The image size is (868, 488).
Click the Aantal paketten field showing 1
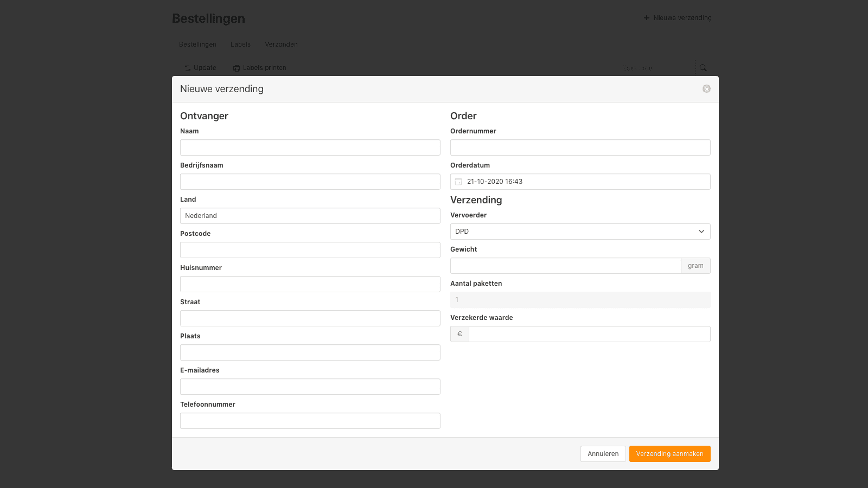point(580,299)
